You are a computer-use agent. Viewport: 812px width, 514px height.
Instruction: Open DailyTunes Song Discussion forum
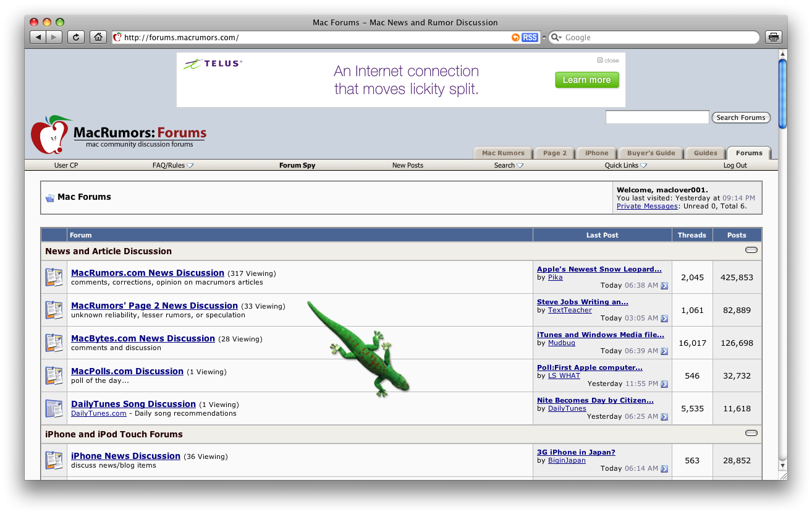133,404
